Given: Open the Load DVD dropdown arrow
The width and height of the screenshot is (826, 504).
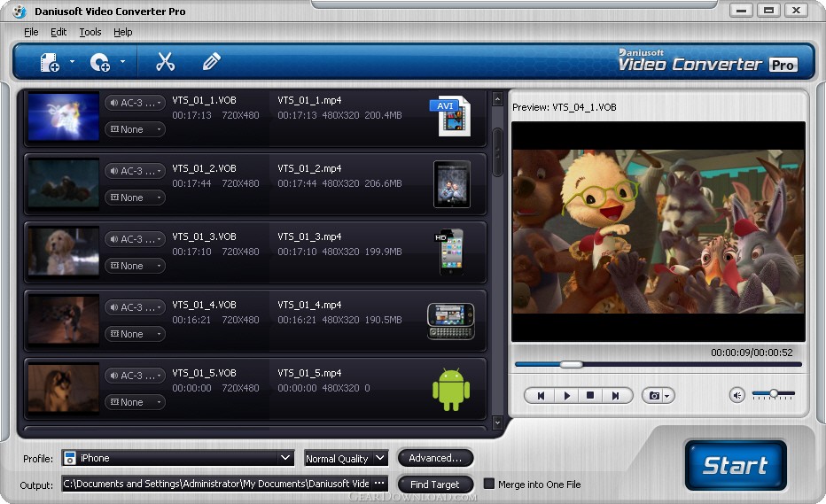Looking at the screenshot, I should coord(122,62).
